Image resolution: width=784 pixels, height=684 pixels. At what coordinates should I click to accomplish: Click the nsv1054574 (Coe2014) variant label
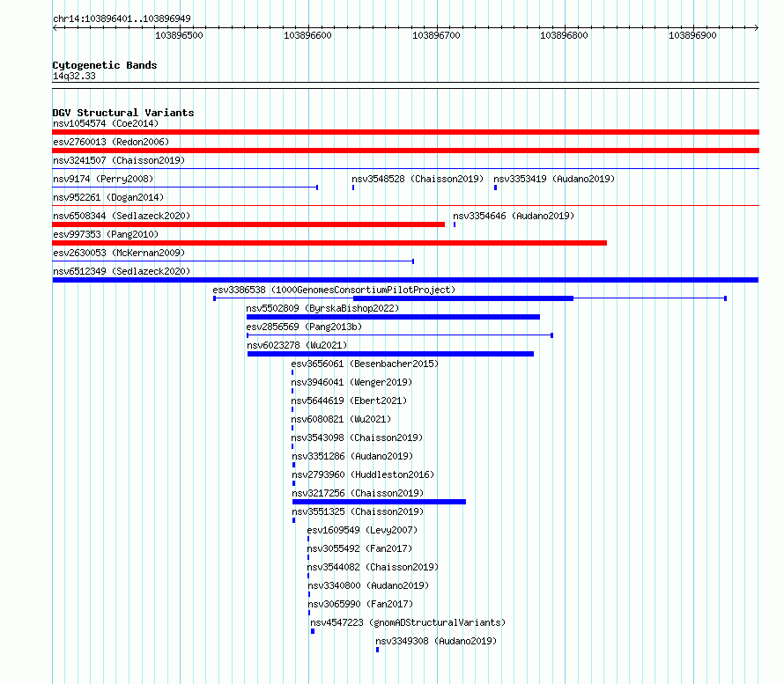coord(106,123)
